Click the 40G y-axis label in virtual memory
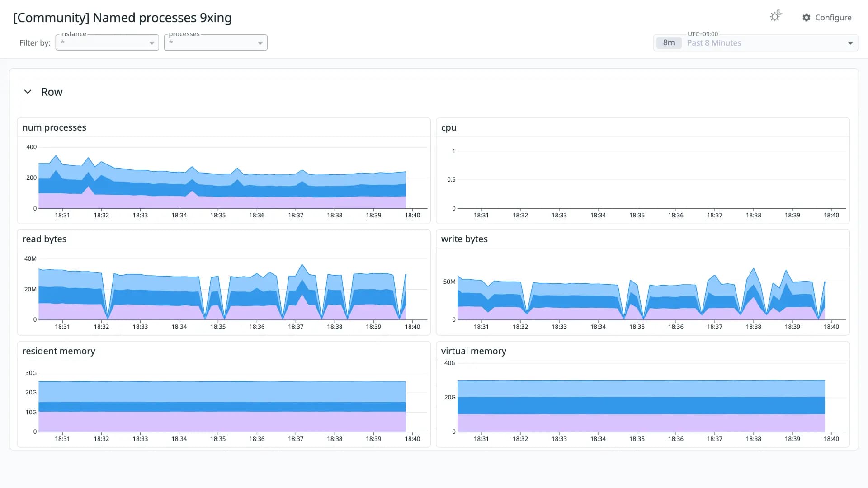 pyautogui.click(x=450, y=363)
